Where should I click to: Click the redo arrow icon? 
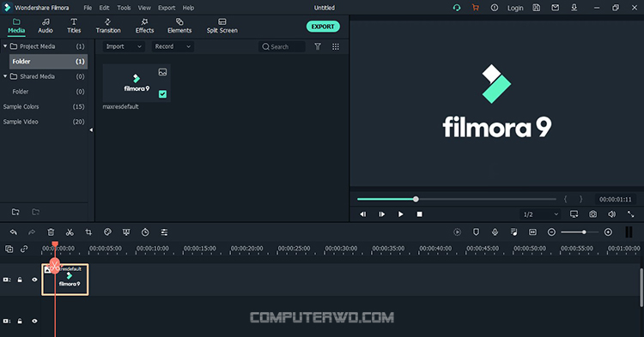pyautogui.click(x=32, y=232)
